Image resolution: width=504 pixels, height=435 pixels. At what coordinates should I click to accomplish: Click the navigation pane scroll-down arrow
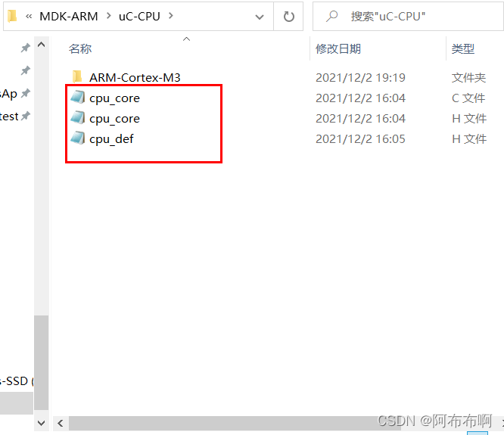tap(41, 423)
